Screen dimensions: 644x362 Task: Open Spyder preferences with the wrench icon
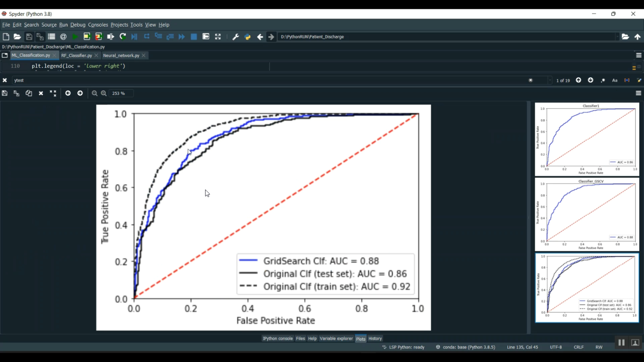[x=235, y=36]
